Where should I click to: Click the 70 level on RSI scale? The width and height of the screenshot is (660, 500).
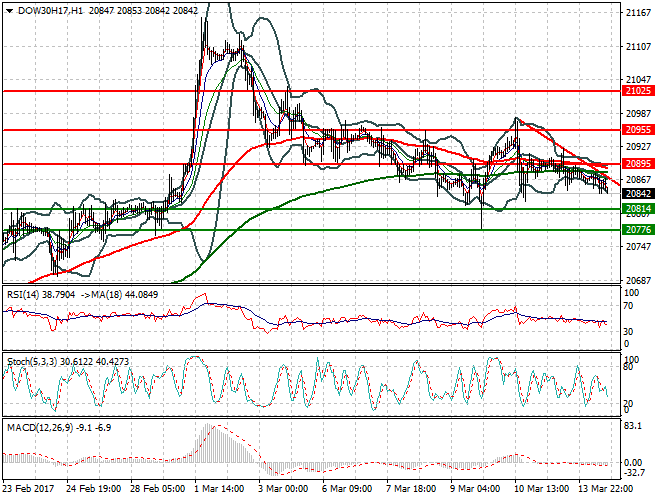point(628,308)
